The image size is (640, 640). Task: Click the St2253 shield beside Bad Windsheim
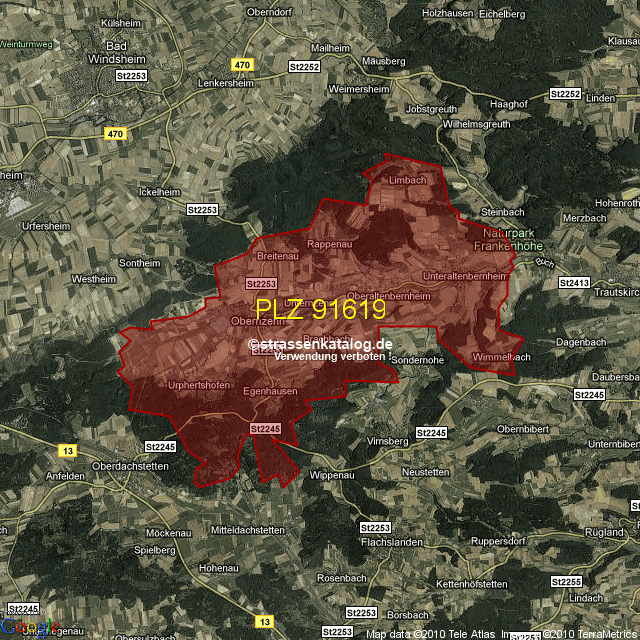(131, 75)
